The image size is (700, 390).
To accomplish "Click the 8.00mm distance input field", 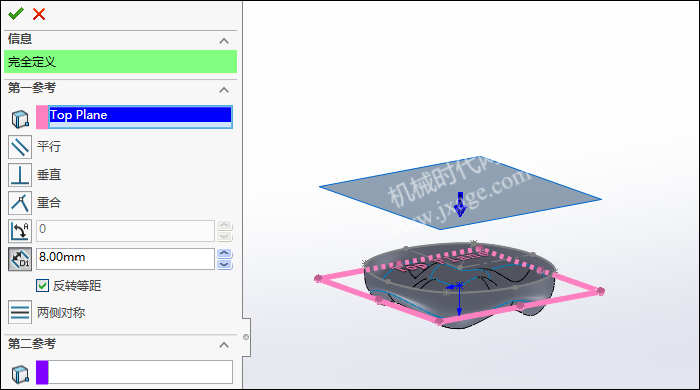I will (x=125, y=259).
